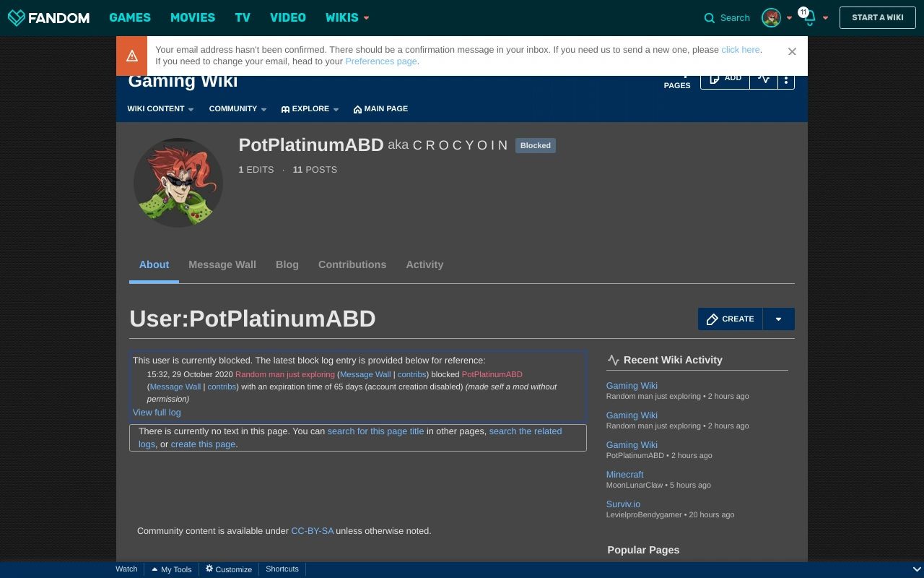Image resolution: width=924 pixels, height=578 pixels.
Task: Expand the CREATE button dropdown arrow
Action: (778, 319)
